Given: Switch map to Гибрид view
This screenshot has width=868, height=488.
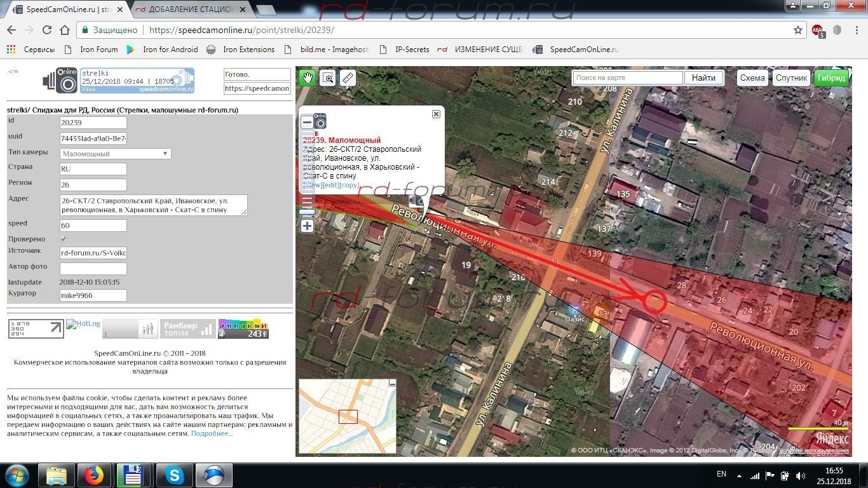Looking at the screenshot, I should (x=831, y=78).
